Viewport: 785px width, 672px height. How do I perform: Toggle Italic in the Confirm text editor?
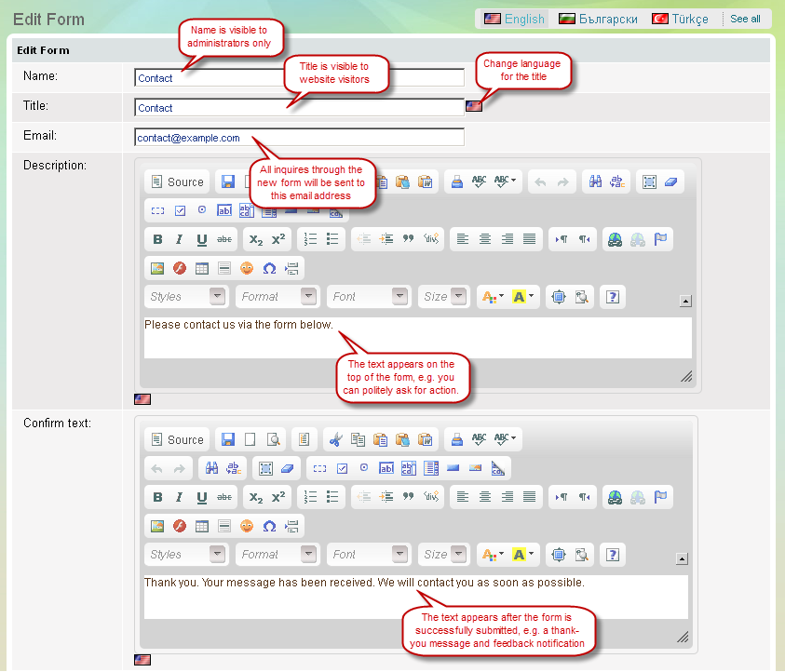tap(179, 497)
